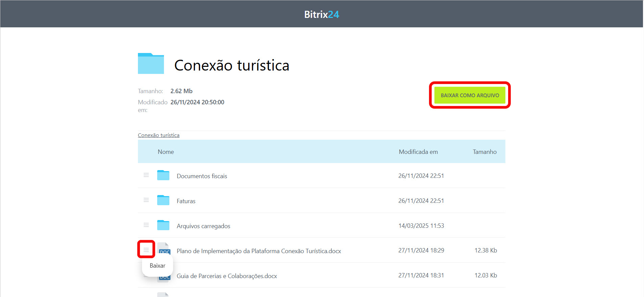This screenshot has height=297, width=644.
Task: Click the 26/11/2024 22:51 date of Faturas
Action: point(421,201)
